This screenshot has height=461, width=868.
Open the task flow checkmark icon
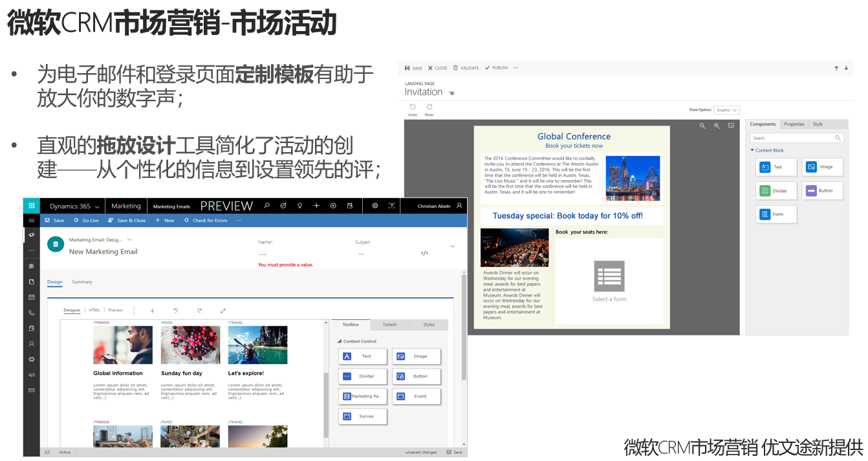point(283,206)
